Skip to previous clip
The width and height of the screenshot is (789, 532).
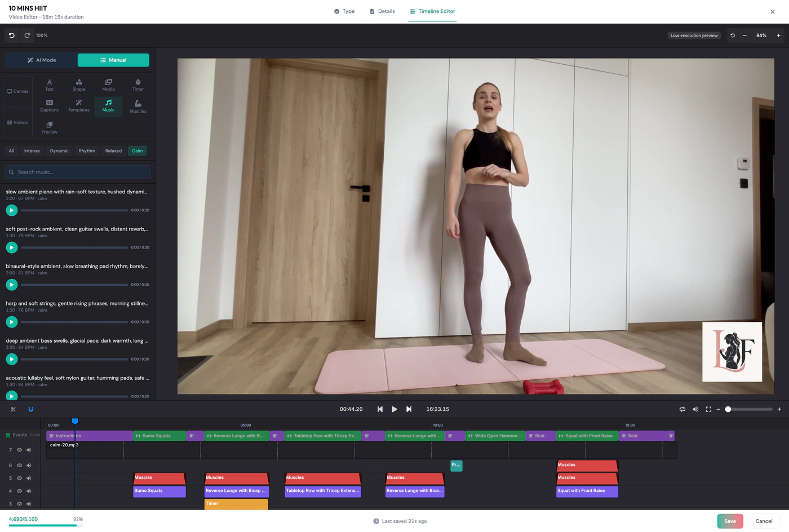click(x=380, y=409)
